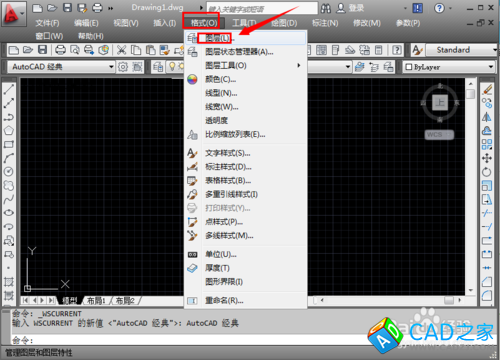
Task: Open the AutoCAD 经典 workspace dropdown
Action: [x=61, y=67]
